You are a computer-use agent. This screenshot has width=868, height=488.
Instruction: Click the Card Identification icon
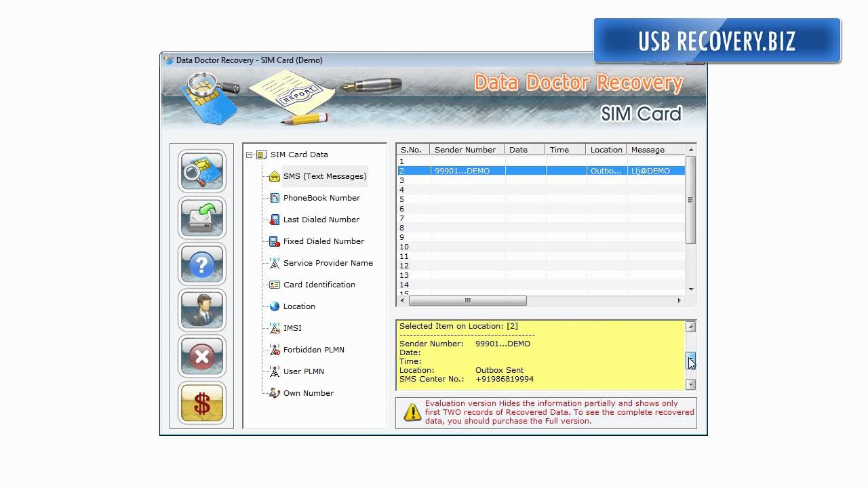pos(274,285)
